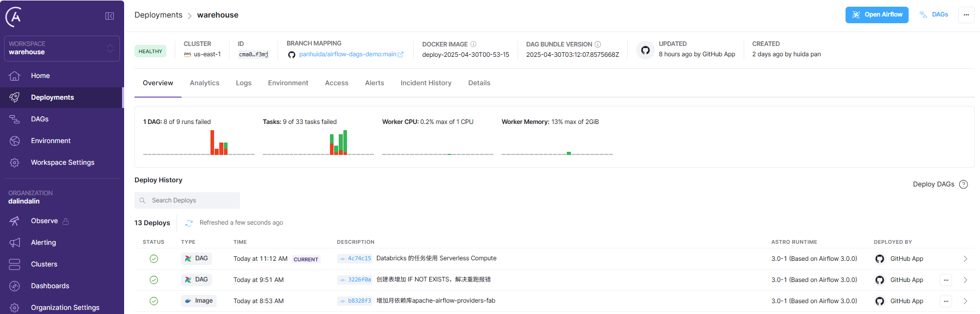The width and height of the screenshot is (980, 314).
Task: Click the Docker Image info icon
Action: 473,44
